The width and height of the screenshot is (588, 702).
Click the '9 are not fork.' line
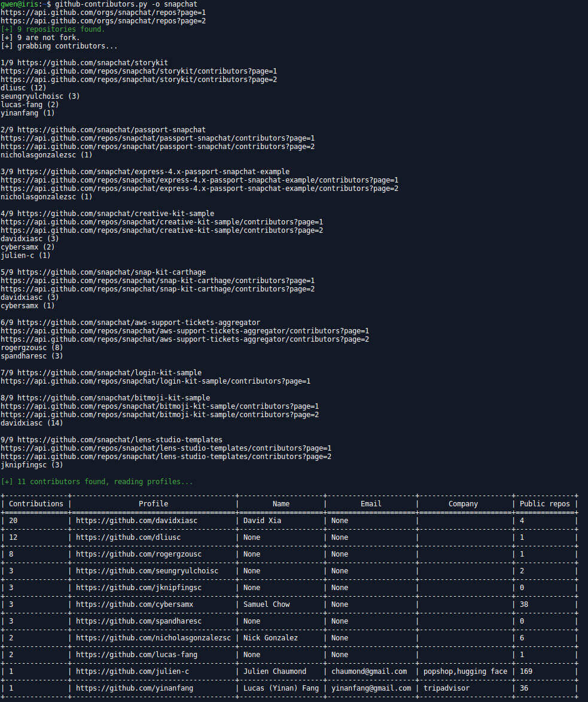click(40, 38)
